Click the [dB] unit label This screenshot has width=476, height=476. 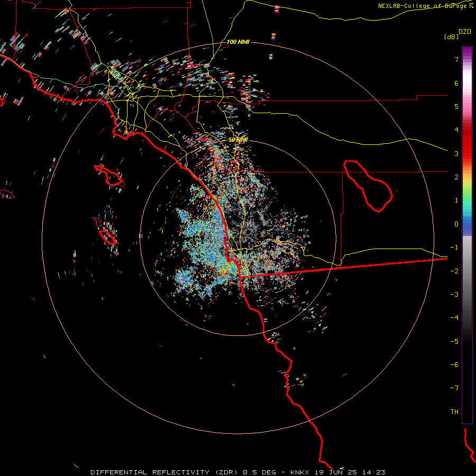click(x=452, y=36)
